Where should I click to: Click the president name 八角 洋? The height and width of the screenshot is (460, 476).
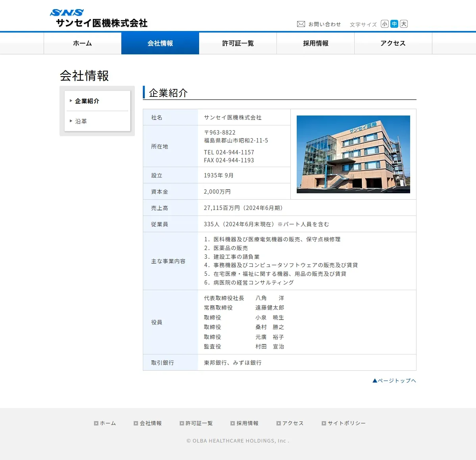pyautogui.click(x=270, y=298)
